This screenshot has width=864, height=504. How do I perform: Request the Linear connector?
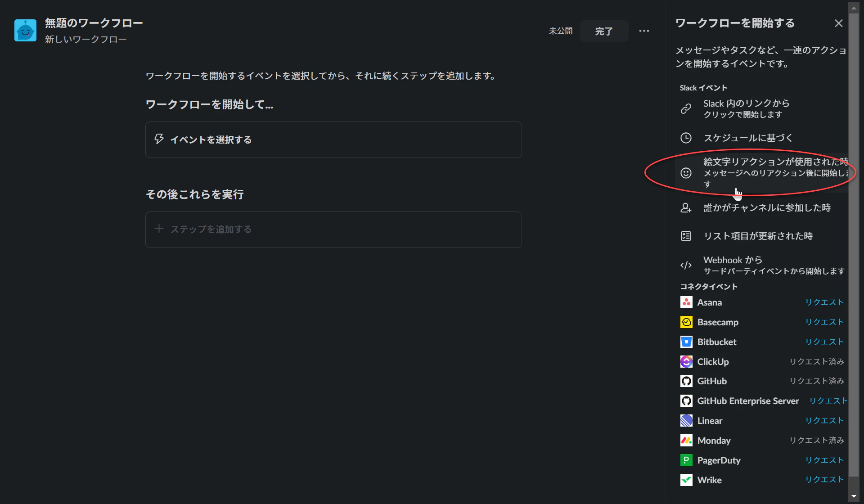pyautogui.click(x=824, y=421)
